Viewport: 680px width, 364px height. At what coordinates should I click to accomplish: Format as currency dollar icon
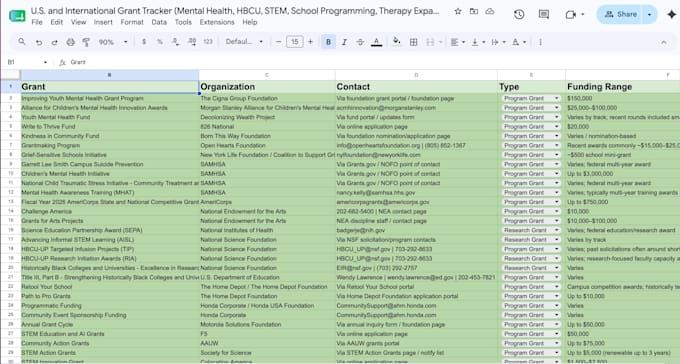coord(144,42)
